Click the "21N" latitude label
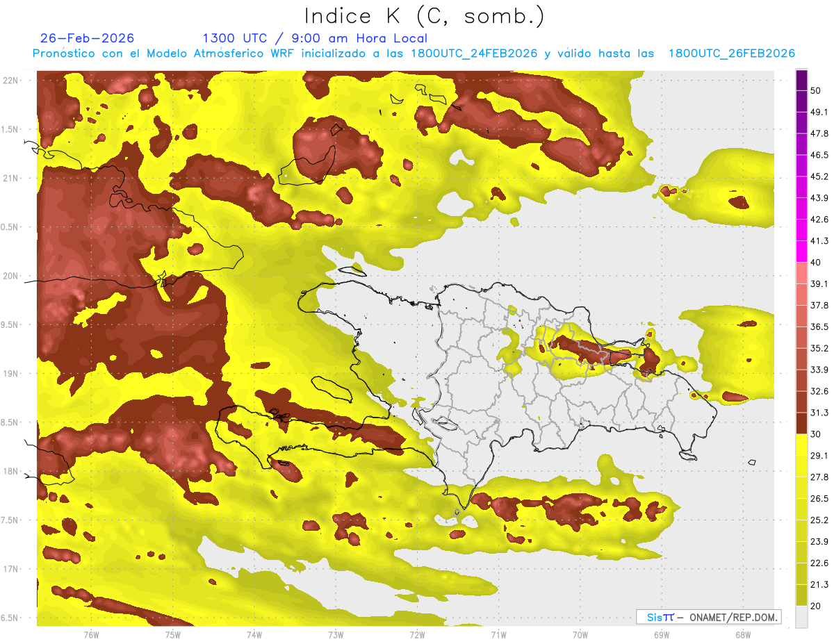This screenshot has height=644, width=834. pyautogui.click(x=10, y=178)
